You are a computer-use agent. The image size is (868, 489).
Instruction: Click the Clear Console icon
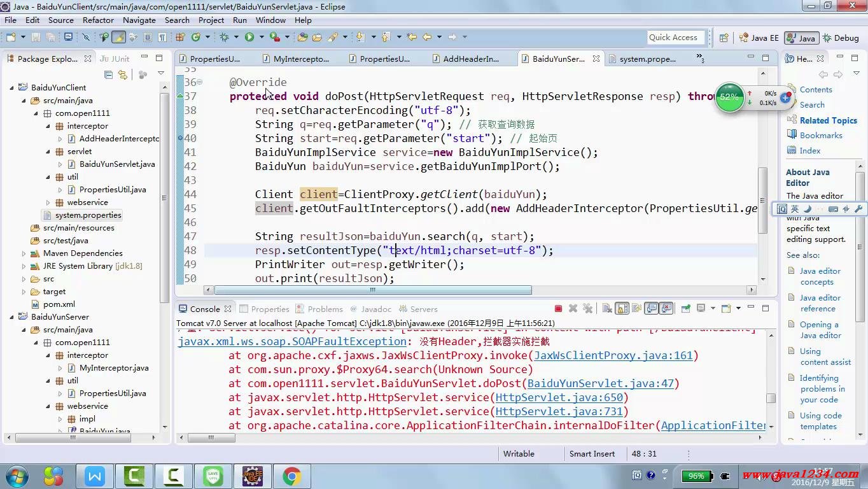pos(607,308)
